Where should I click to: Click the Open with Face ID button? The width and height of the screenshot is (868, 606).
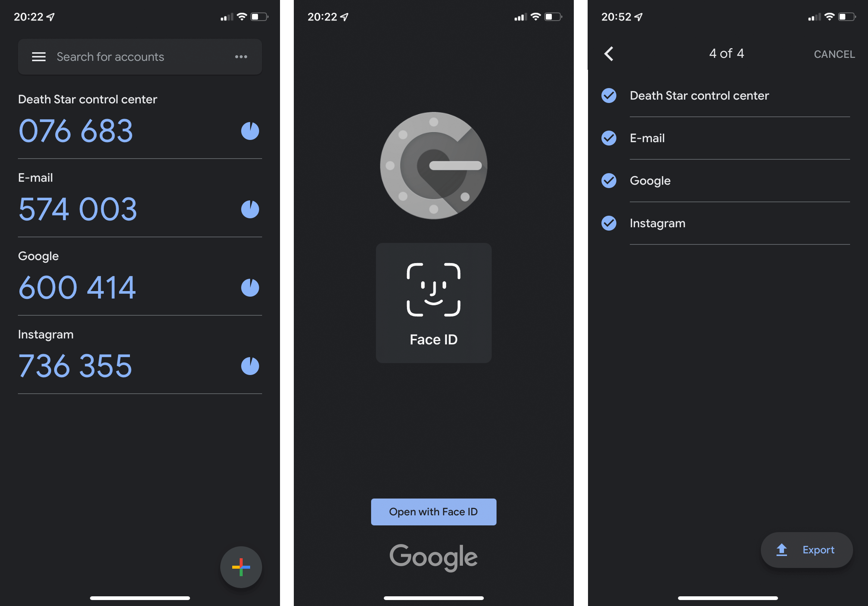[433, 511]
